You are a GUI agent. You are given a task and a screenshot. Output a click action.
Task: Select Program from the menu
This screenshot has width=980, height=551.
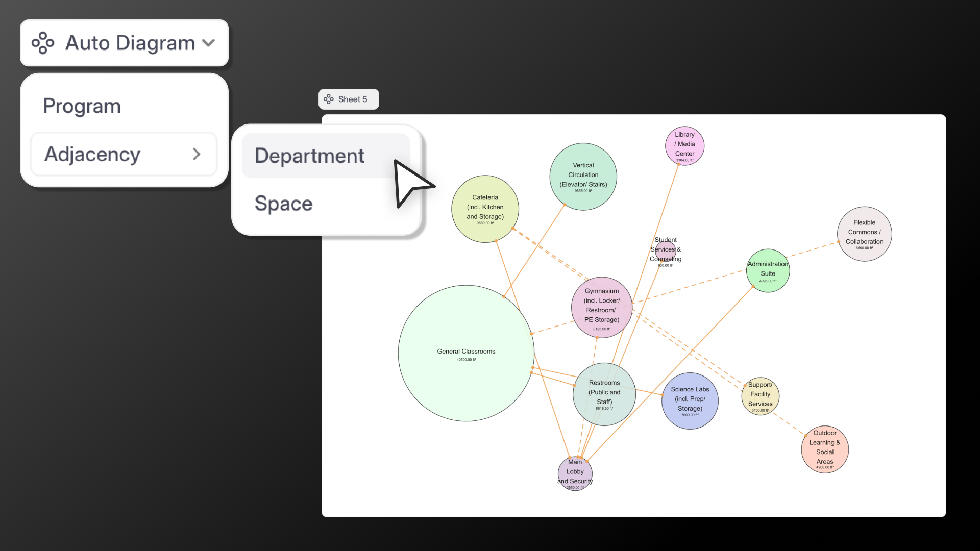click(82, 106)
